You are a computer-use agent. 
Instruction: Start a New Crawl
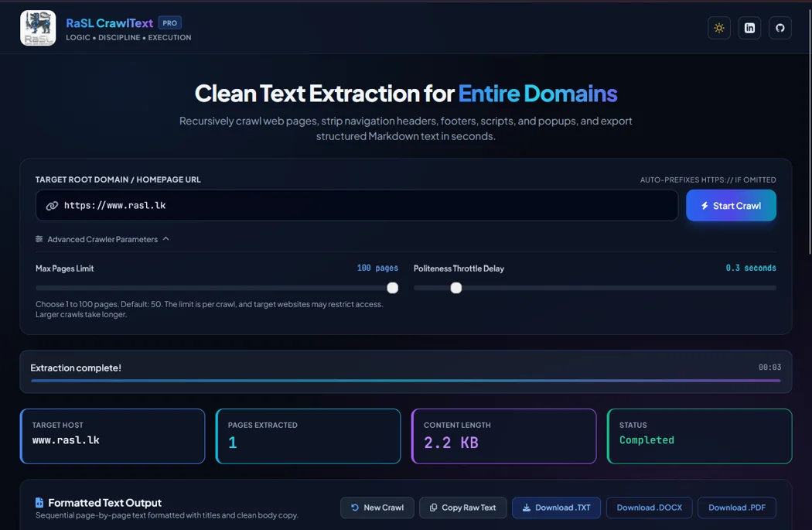click(377, 508)
